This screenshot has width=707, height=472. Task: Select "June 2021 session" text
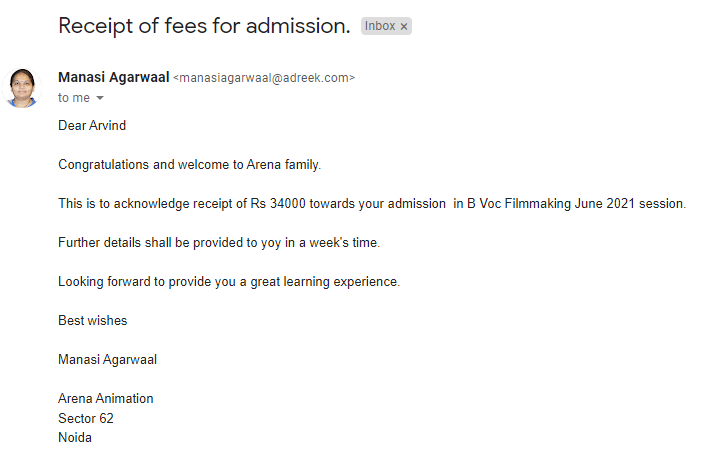pos(629,203)
